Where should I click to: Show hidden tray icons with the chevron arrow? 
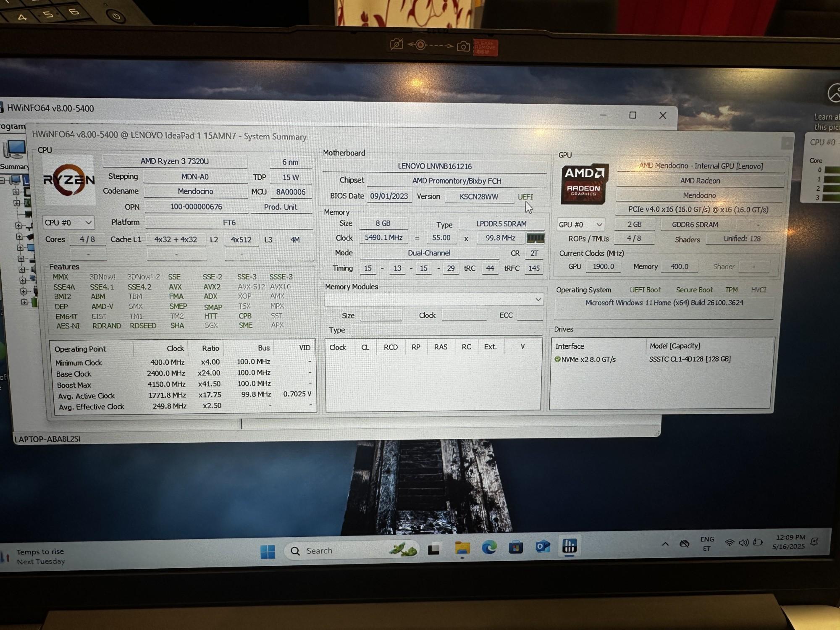coord(665,544)
